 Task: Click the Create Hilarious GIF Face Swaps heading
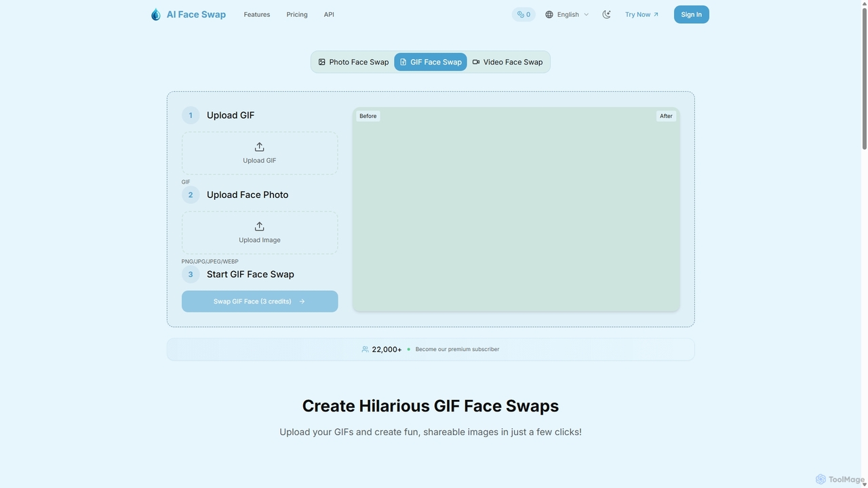point(431,405)
